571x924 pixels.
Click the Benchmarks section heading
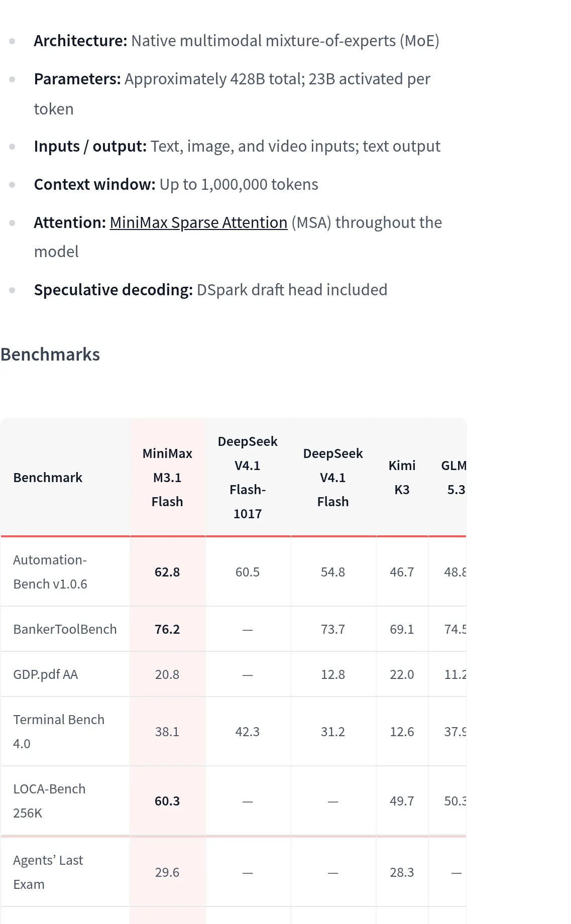pos(50,355)
